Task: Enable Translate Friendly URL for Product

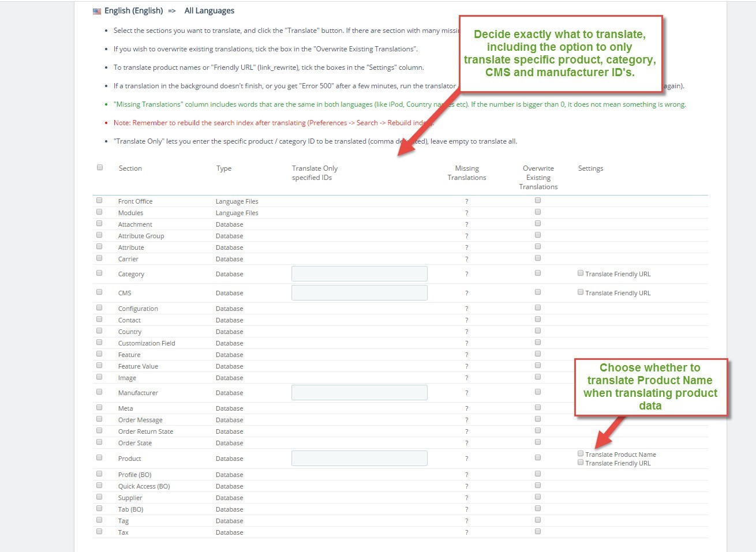Action: point(581,463)
